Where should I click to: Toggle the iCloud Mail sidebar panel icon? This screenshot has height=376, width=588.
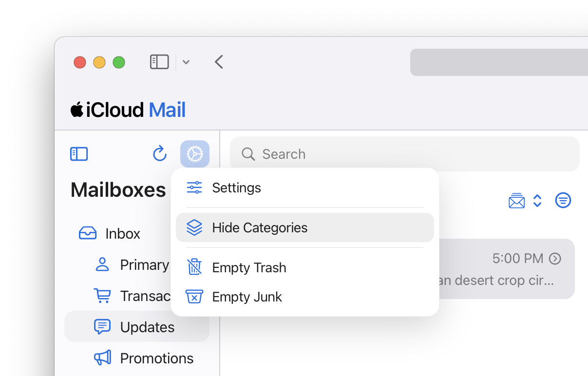pos(79,154)
